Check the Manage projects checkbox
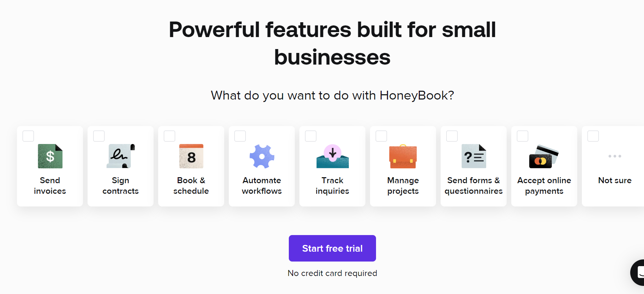 381,136
